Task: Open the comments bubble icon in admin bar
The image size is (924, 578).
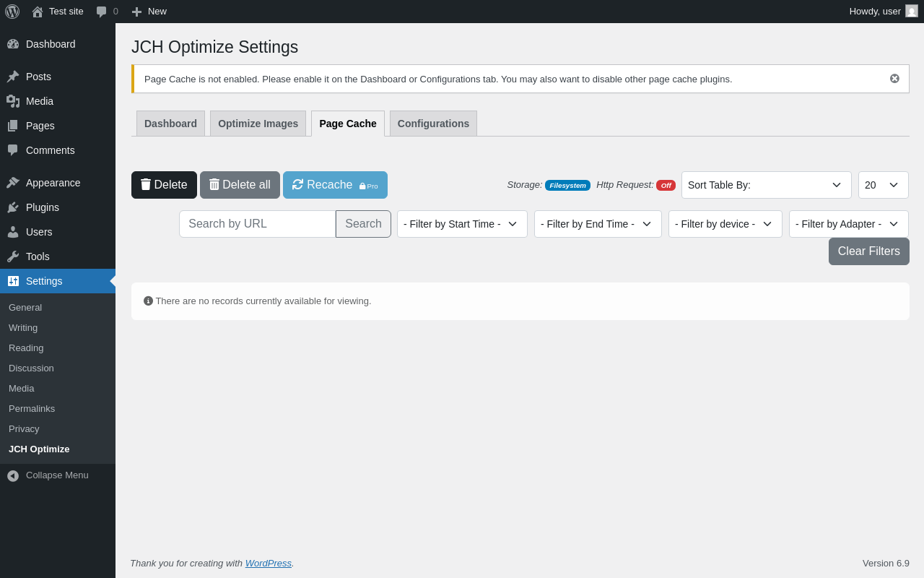Action: [102, 12]
